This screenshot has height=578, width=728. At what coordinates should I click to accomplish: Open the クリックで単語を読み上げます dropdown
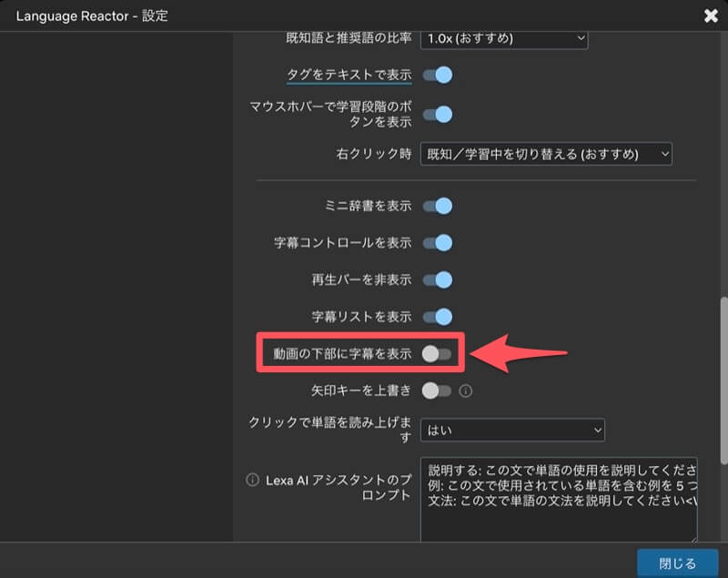point(512,429)
